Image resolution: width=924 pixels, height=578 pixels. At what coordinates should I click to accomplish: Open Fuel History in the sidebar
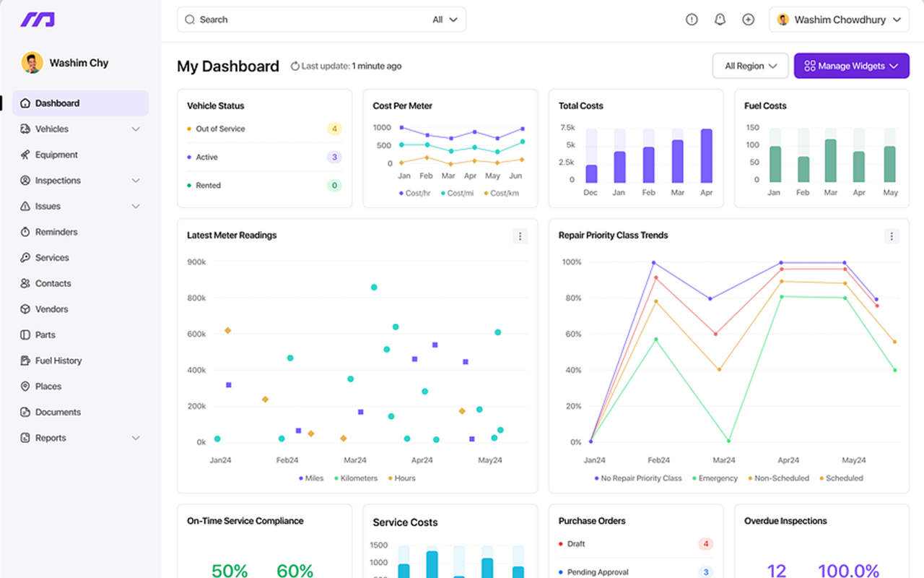(58, 361)
